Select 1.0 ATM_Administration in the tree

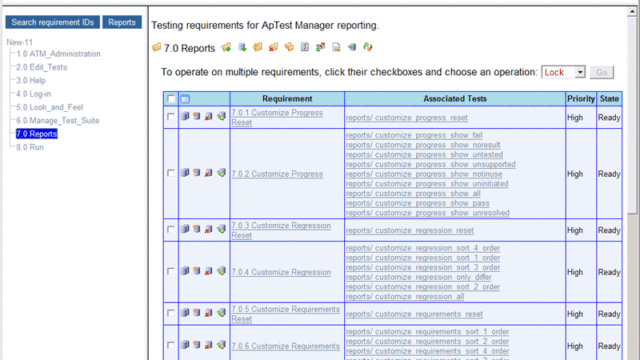[58, 54]
